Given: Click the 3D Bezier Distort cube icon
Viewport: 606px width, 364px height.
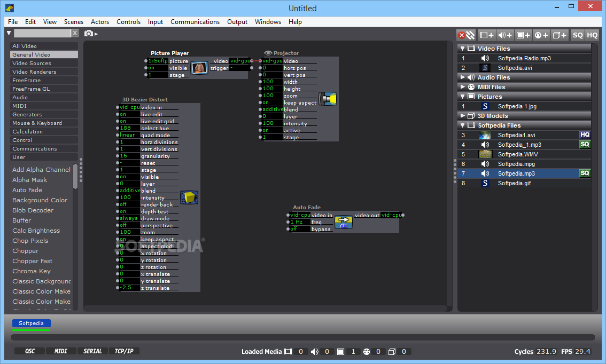Looking at the screenshot, I should (189, 197).
